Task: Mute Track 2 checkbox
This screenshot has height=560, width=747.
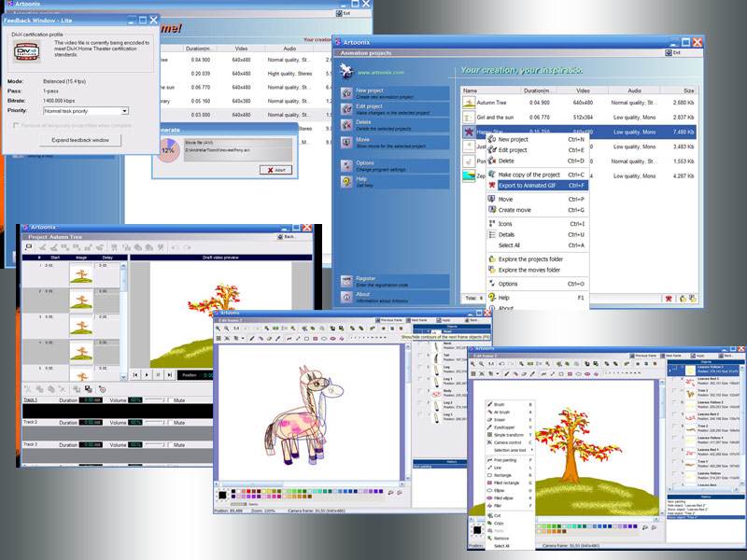Action: pos(170,423)
